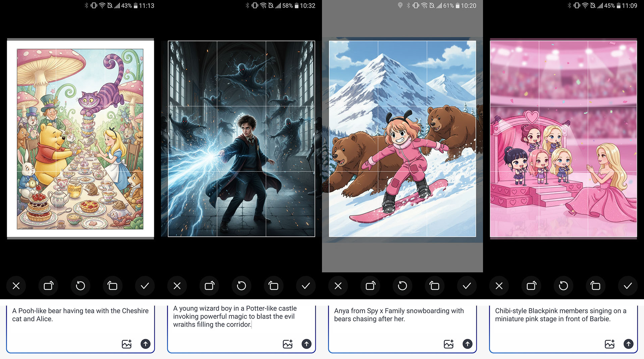Accept the crop for the Blackpink Barbie image

coord(628,286)
